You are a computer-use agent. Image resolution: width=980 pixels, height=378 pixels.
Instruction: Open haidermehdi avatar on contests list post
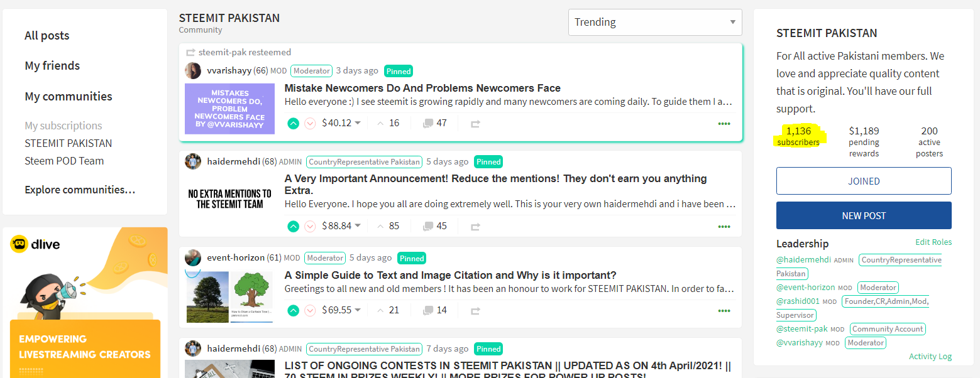[x=193, y=348]
